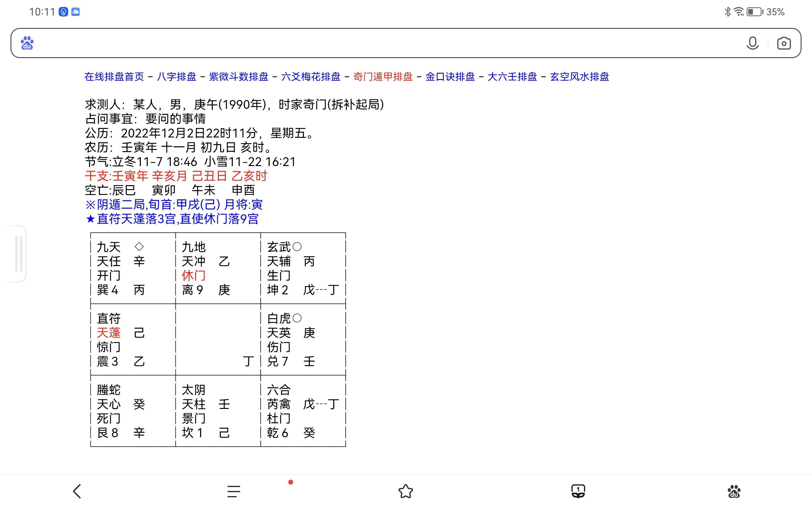Click 天心 star in 艮8 palace

click(x=108, y=404)
